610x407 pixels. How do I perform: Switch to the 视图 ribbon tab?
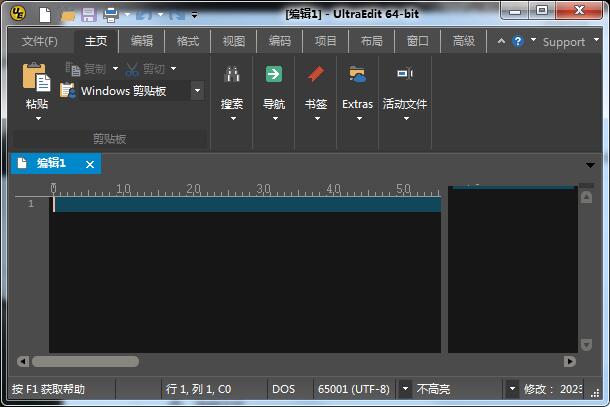tap(233, 41)
